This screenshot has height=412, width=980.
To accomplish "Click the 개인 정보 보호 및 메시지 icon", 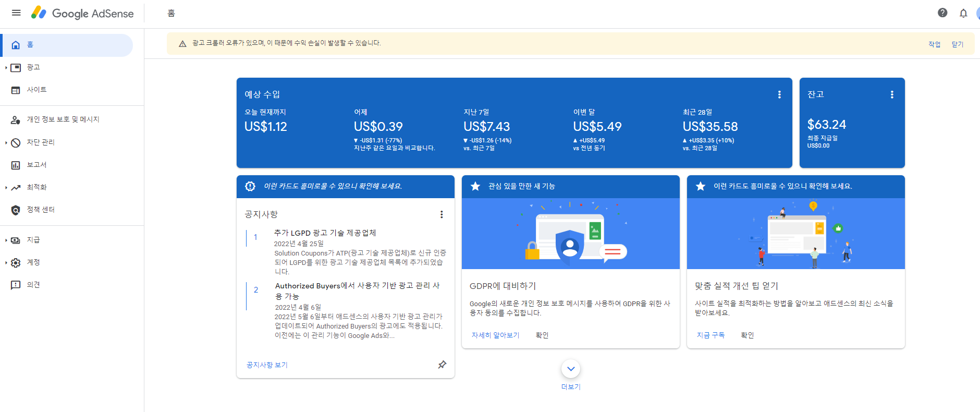I will (x=16, y=119).
